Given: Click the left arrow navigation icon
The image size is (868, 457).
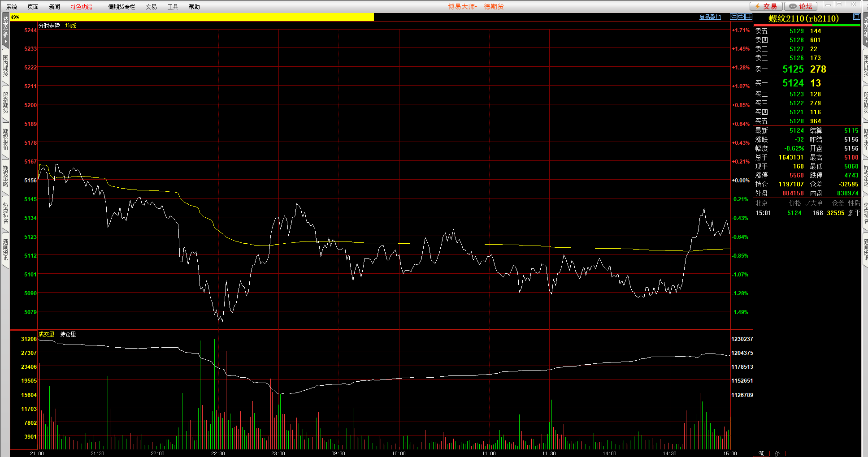Looking at the screenshot, I should [x=733, y=17].
